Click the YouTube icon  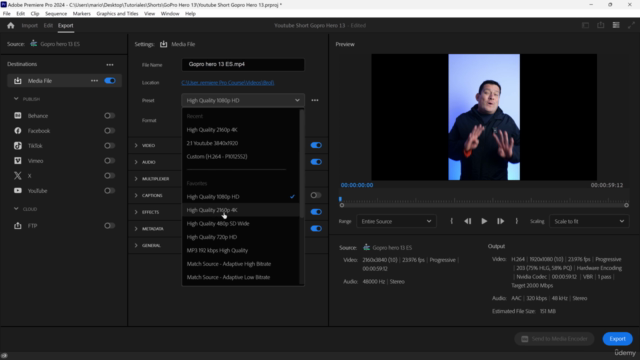[x=18, y=191]
